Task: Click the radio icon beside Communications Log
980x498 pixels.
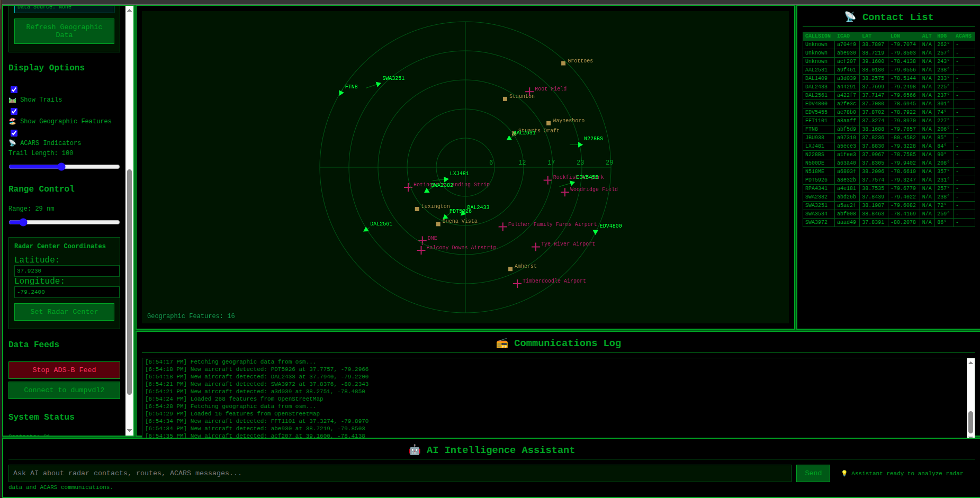Action: (502, 343)
